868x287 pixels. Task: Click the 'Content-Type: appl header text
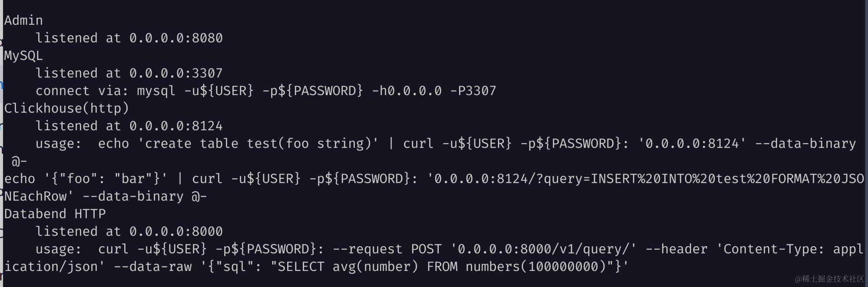coord(790,249)
